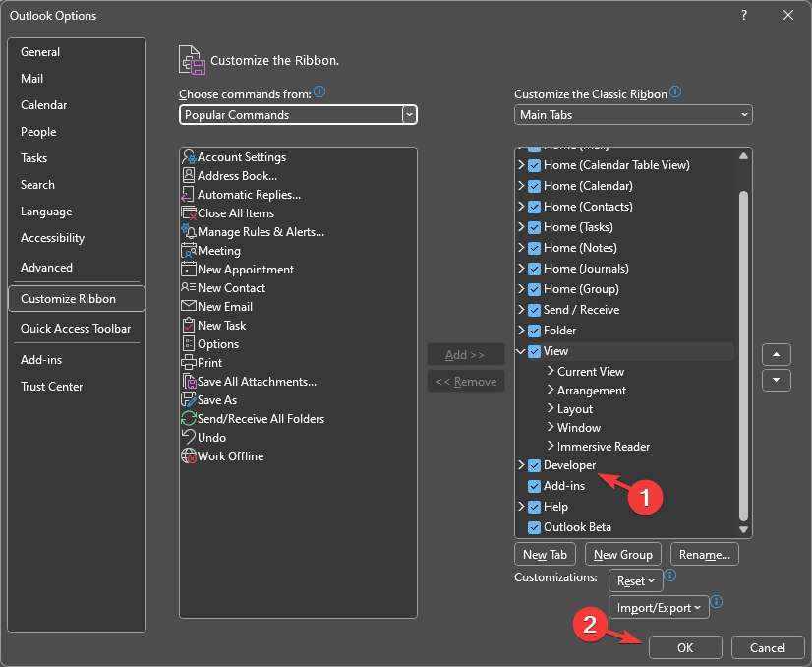Switch to the Trust Center category
The image size is (812, 667).
coord(52,387)
